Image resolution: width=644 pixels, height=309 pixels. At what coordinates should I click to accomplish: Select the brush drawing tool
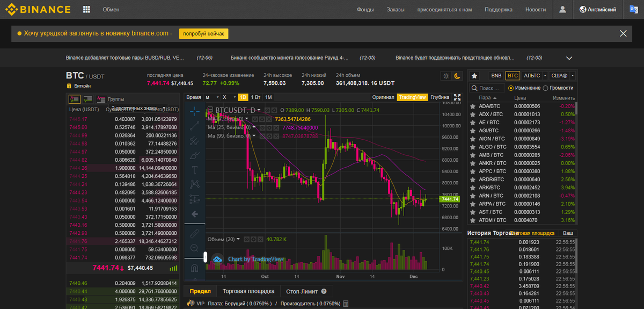click(x=195, y=155)
